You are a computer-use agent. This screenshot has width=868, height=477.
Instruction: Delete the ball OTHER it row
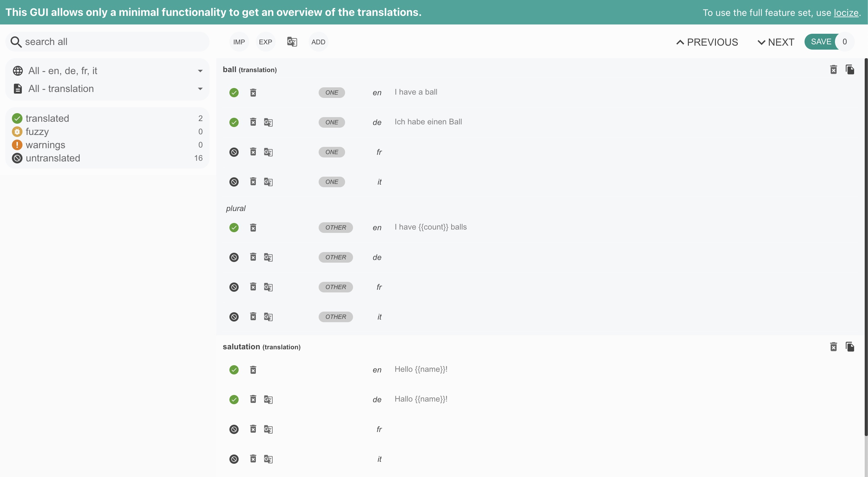click(253, 317)
